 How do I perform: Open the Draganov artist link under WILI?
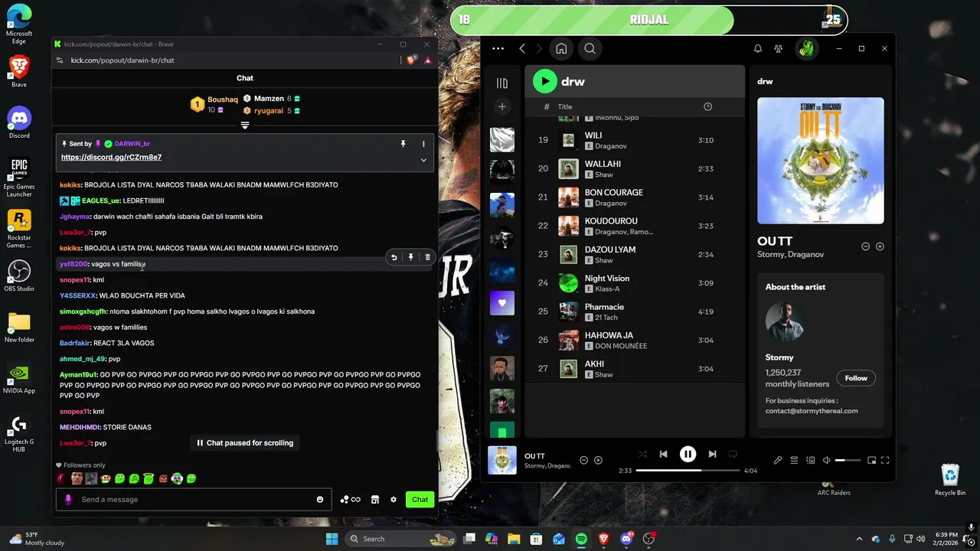click(x=611, y=146)
